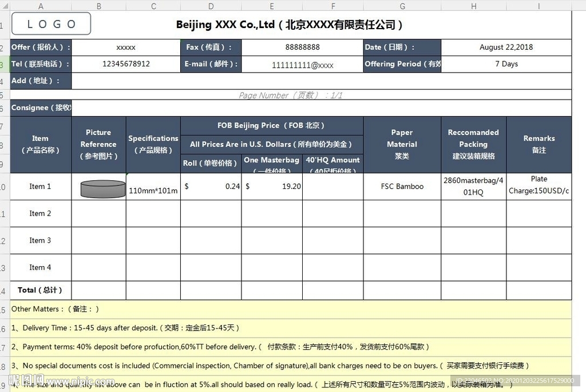Select the Total label cell
This screenshot has height=392, width=586.
coord(41,290)
